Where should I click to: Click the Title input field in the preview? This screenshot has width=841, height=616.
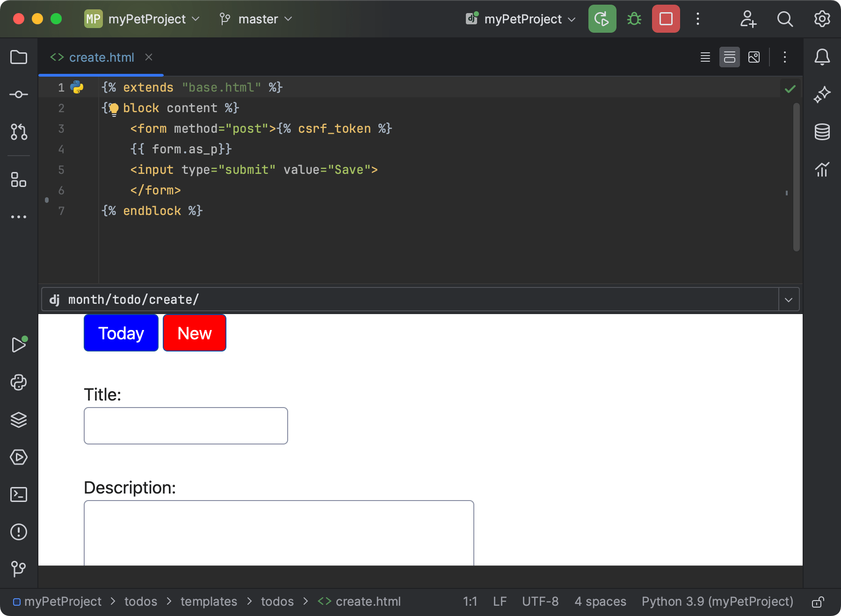(185, 425)
